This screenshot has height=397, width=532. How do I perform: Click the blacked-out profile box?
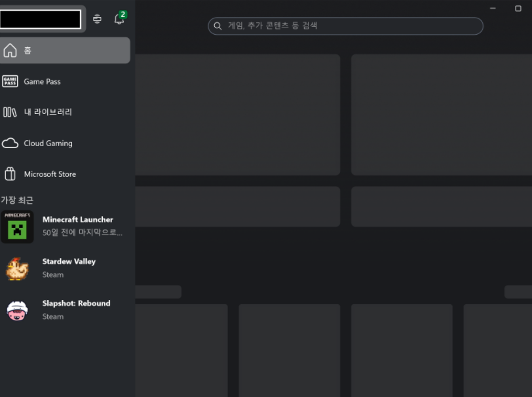(x=41, y=19)
